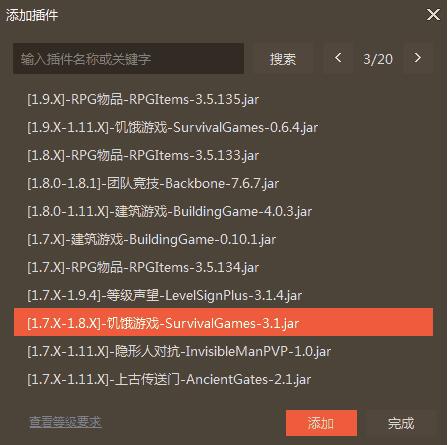Select Backbone-7.6.7.jar plugin
Screen dimensions: 448x445
tap(223, 183)
